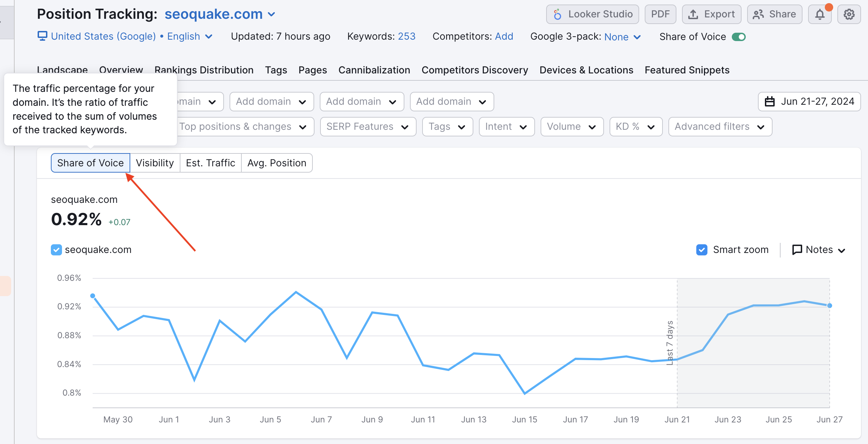Viewport: 868px width, 444px height.
Task: Open settings via the gear icon
Action: [x=849, y=14]
